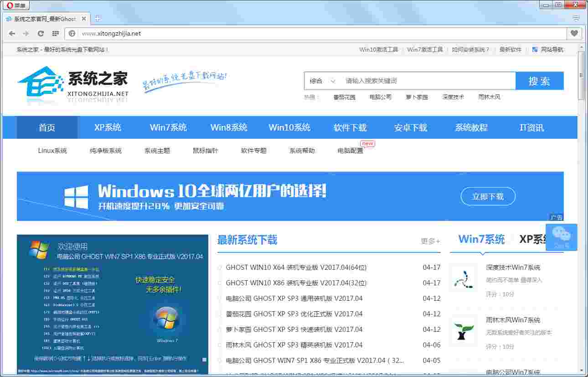Go to the 系统主题 sub-menu link
The image size is (588, 377).
(x=157, y=151)
